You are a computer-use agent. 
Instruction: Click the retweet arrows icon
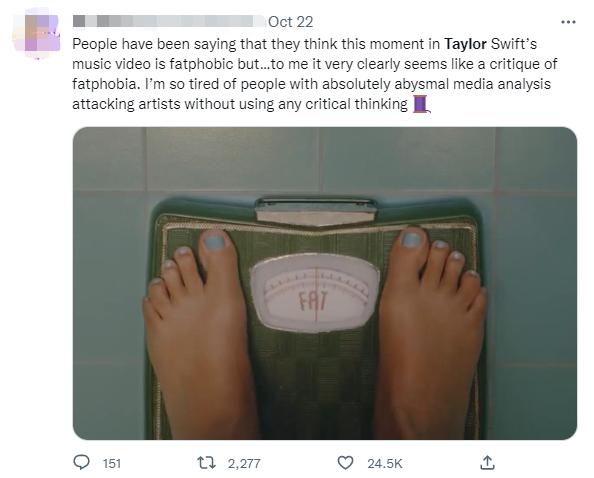(x=207, y=462)
